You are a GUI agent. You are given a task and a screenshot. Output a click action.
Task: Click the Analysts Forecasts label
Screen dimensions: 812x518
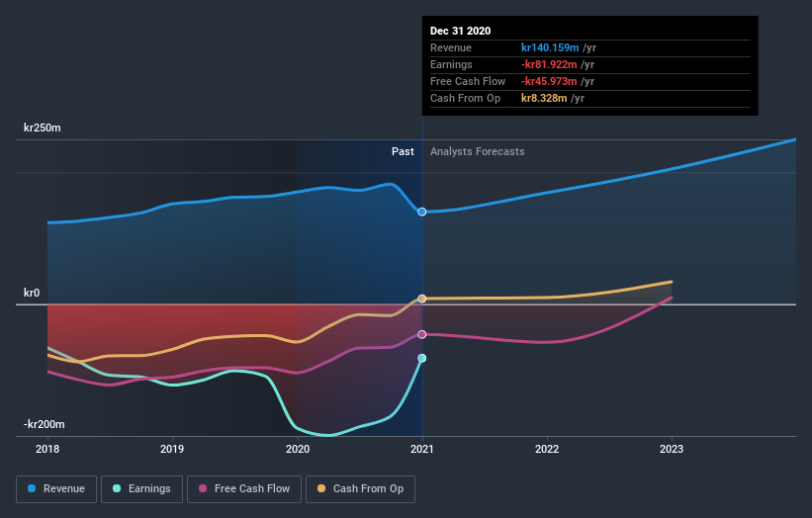click(478, 151)
